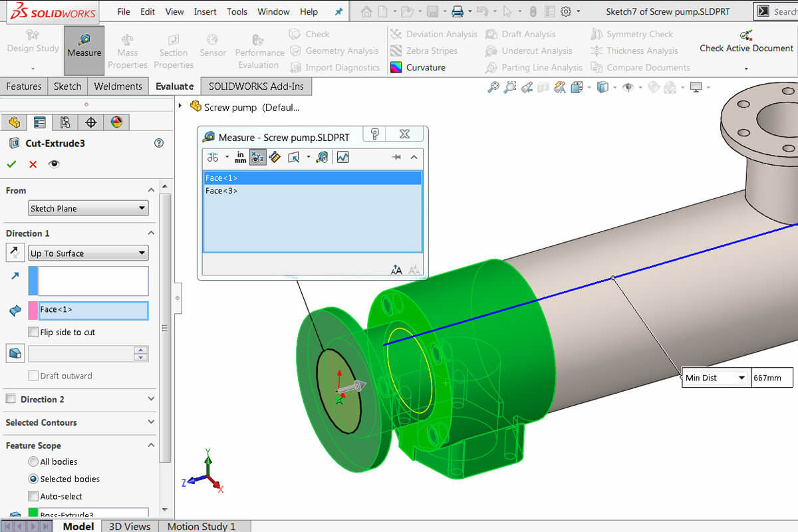Open the FeatureManager design tree tab
Screen dimensions: 798x532
pos(15,122)
